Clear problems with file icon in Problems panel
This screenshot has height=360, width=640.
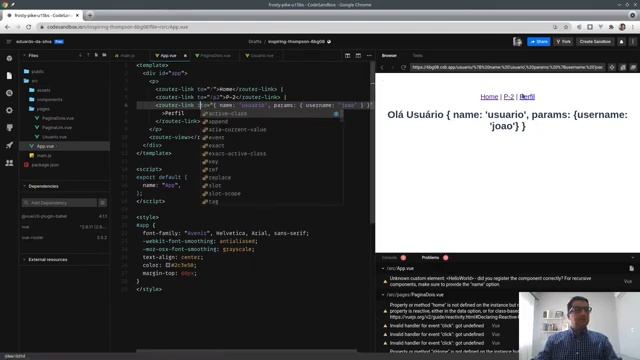pyautogui.click(x=631, y=268)
